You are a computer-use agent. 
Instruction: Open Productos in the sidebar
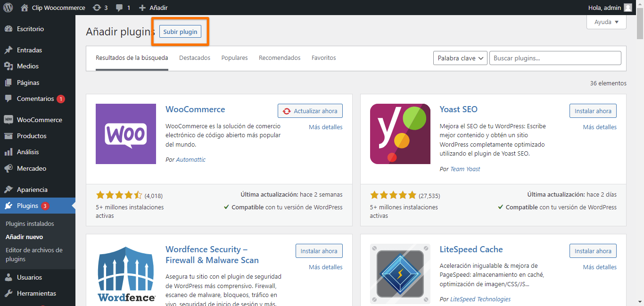(32, 136)
